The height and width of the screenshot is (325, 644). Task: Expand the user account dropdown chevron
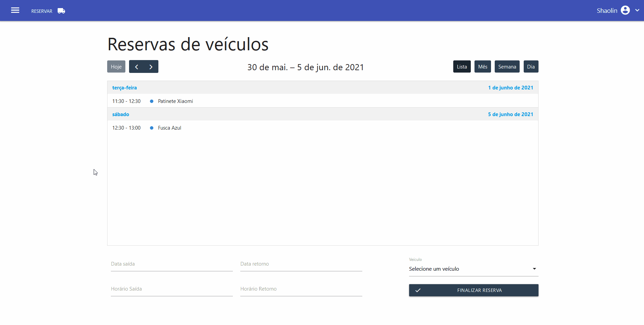tap(637, 10)
